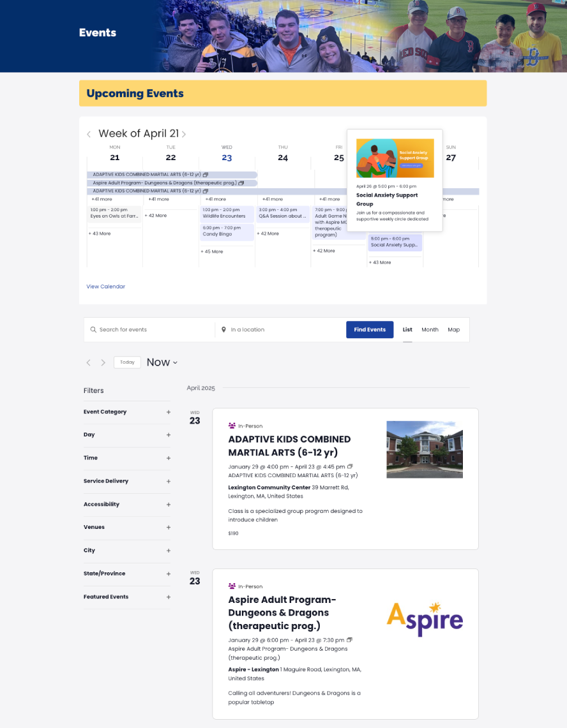Select Tuesday 22 in week calendar
567x728 pixels.
(x=171, y=158)
